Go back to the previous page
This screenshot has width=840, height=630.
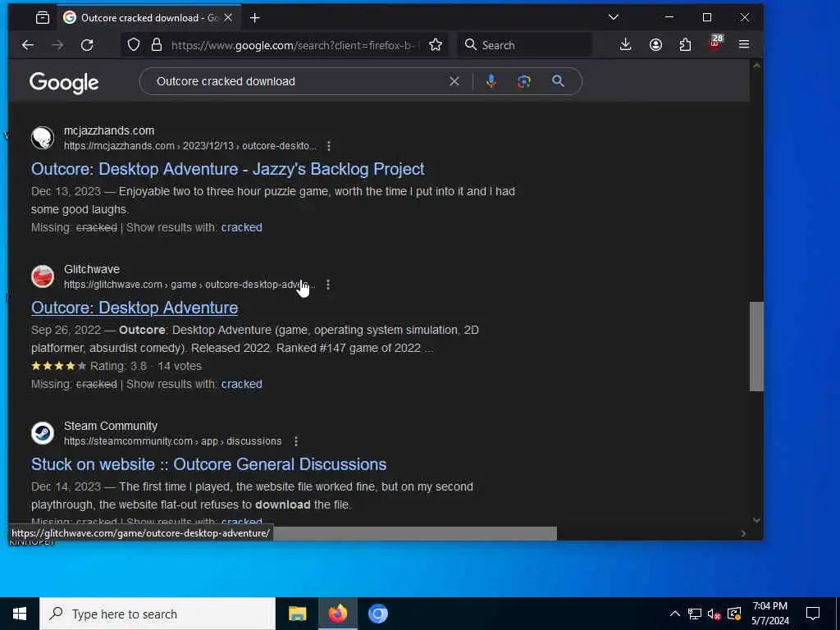pyautogui.click(x=28, y=45)
